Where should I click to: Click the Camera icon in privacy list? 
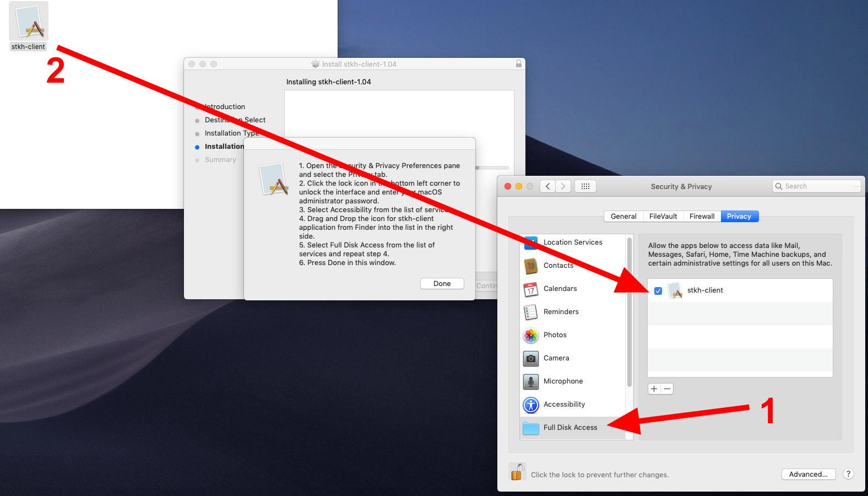click(x=531, y=358)
